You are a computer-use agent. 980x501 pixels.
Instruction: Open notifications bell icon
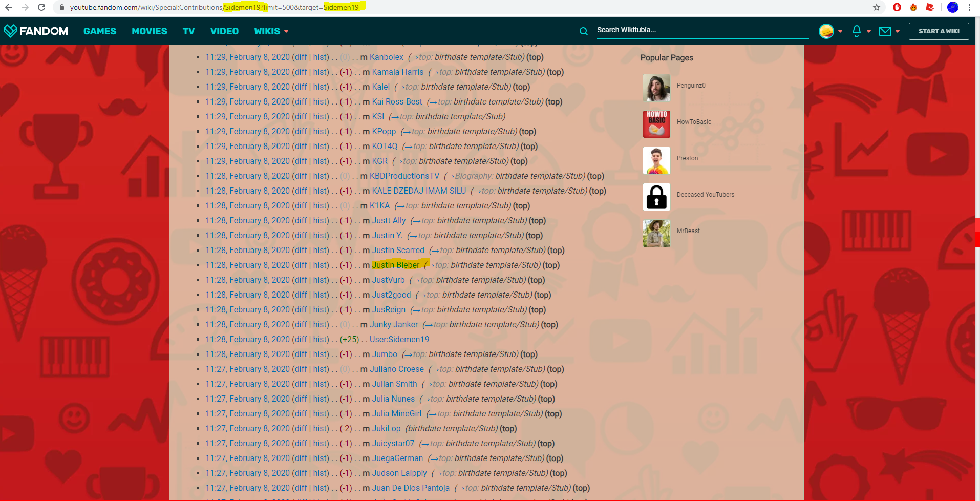tap(857, 31)
